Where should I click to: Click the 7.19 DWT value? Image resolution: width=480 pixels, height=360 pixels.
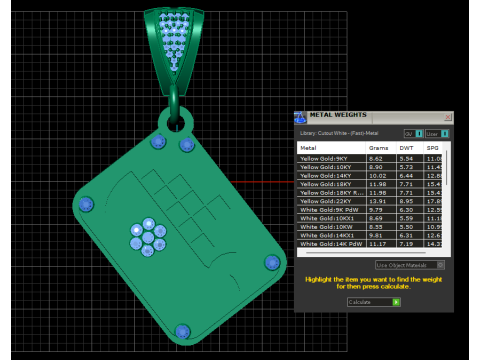click(x=406, y=244)
